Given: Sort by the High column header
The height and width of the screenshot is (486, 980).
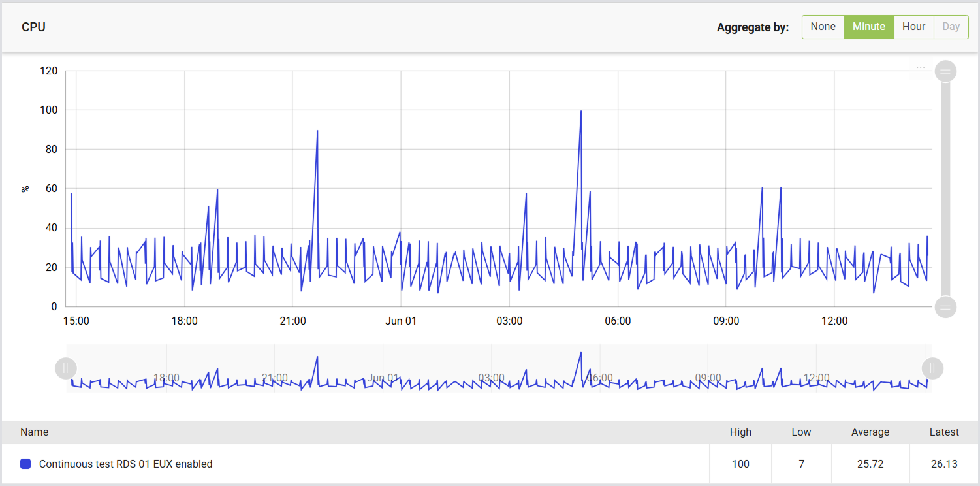Looking at the screenshot, I should click(740, 432).
